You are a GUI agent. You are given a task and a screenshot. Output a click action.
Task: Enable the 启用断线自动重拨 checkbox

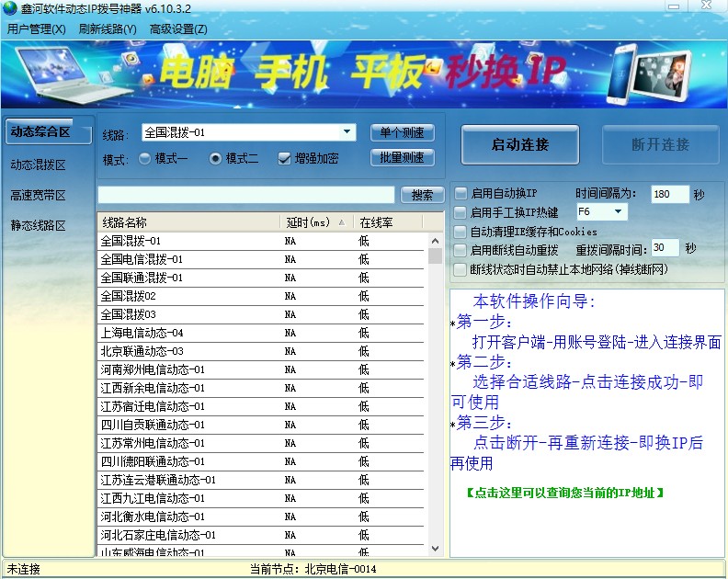(x=461, y=250)
